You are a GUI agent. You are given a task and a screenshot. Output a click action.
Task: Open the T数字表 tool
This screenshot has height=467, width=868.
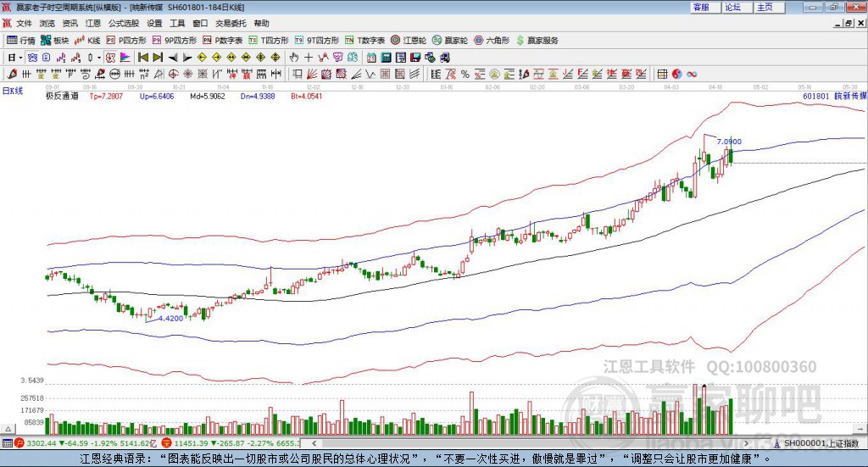[364, 41]
